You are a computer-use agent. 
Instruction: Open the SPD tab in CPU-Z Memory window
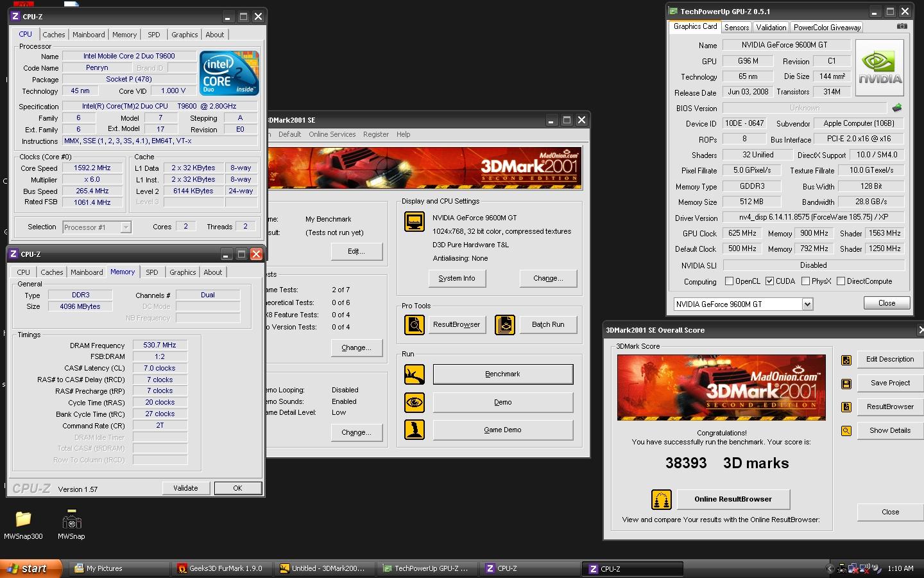(x=152, y=272)
